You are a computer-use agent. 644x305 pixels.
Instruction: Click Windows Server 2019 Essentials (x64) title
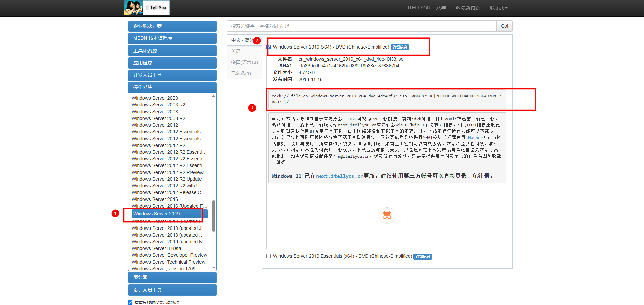343,256
